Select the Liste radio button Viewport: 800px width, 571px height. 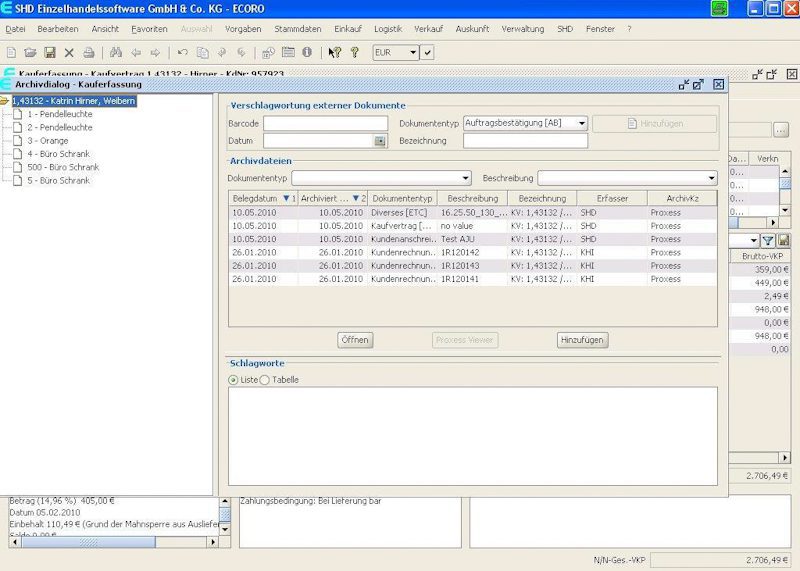coord(233,380)
